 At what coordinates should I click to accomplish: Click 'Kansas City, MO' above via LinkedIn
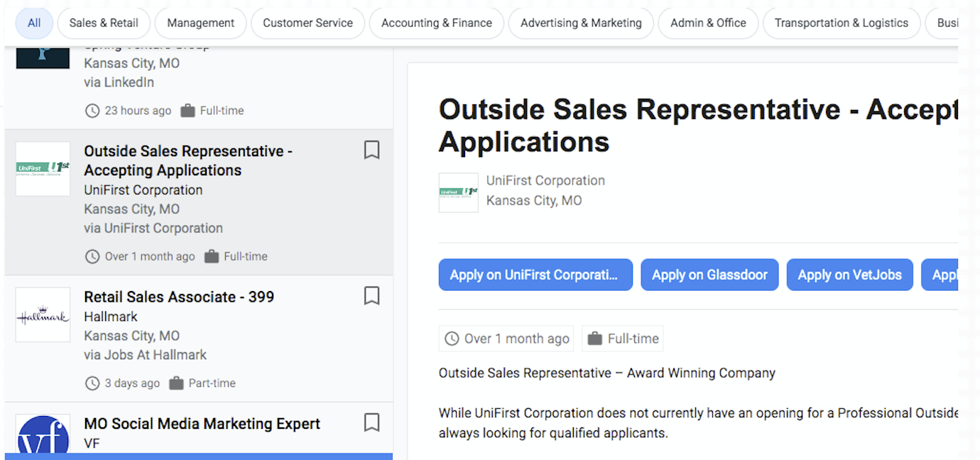coord(131,63)
